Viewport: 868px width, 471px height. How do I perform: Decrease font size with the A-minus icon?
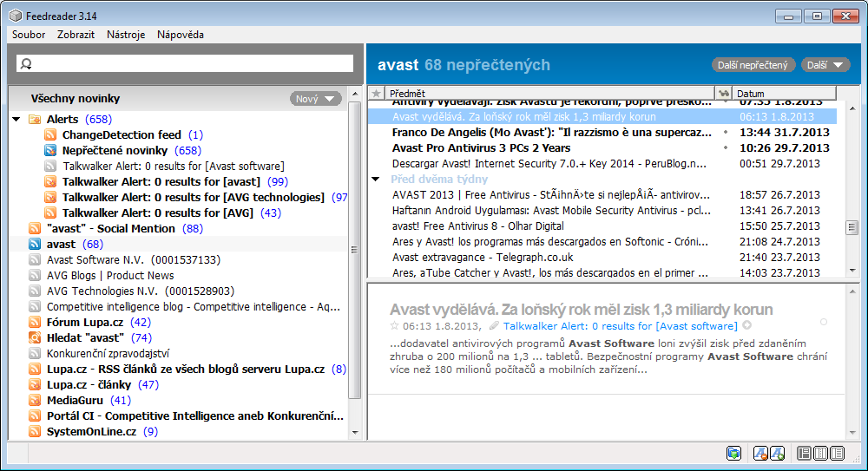tap(761, 454)
